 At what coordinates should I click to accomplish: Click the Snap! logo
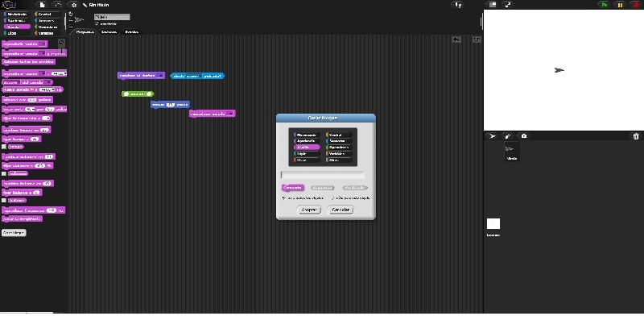coord(9,5)
